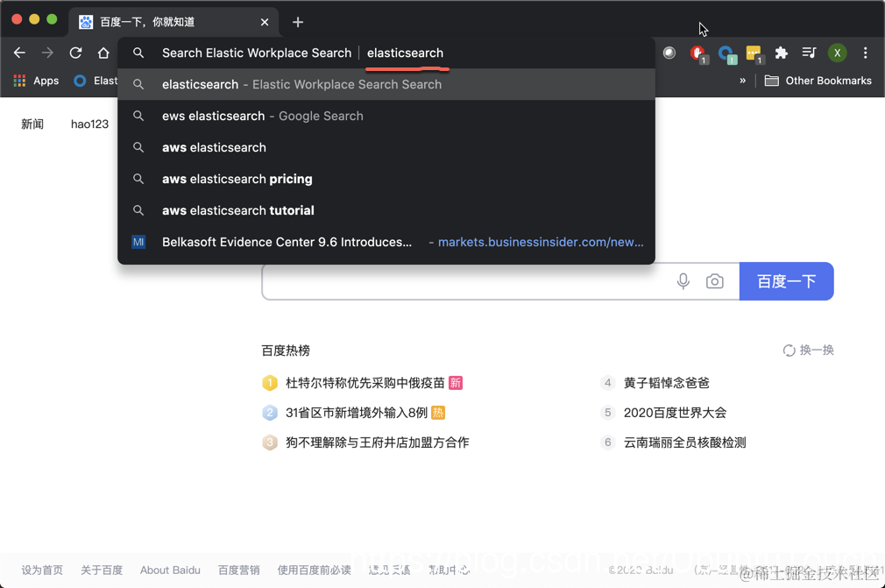This screenshot has width=885, height=588.
Task: Open image search with the camera icon
Action: [x=714, y=281]
